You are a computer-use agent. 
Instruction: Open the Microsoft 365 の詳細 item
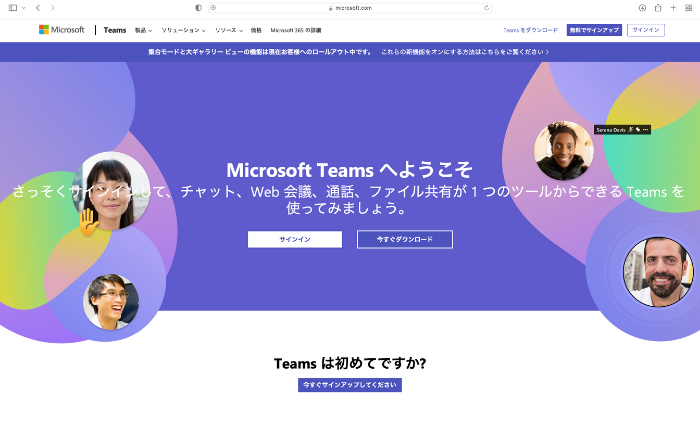click(296, 30)
